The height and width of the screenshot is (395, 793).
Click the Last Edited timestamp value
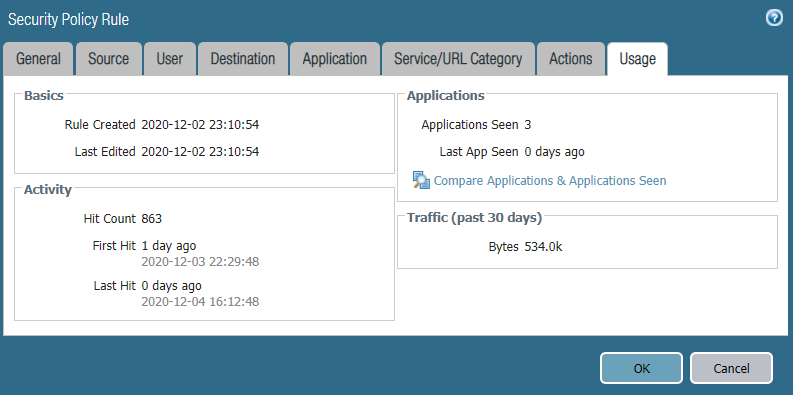pyautogui.click(x=200, y=151)
